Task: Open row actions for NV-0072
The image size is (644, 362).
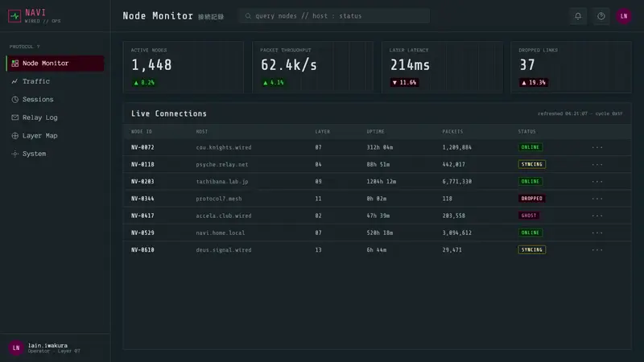Action: (x=597, y=147)
